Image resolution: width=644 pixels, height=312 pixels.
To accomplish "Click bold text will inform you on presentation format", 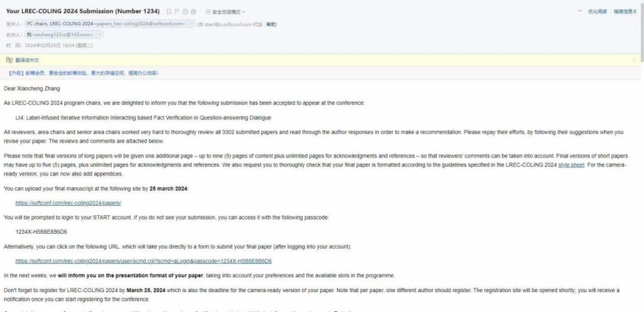I will [x=131, y=275].
